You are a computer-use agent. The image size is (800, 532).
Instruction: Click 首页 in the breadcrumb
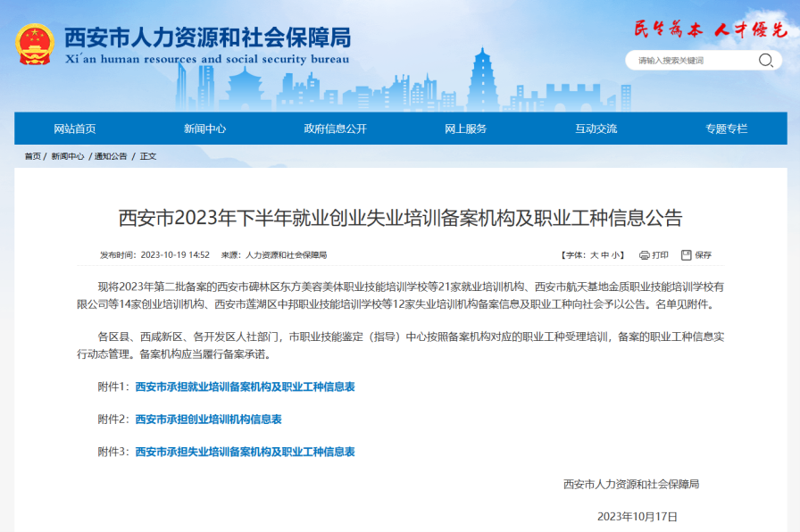click(33, 156)
